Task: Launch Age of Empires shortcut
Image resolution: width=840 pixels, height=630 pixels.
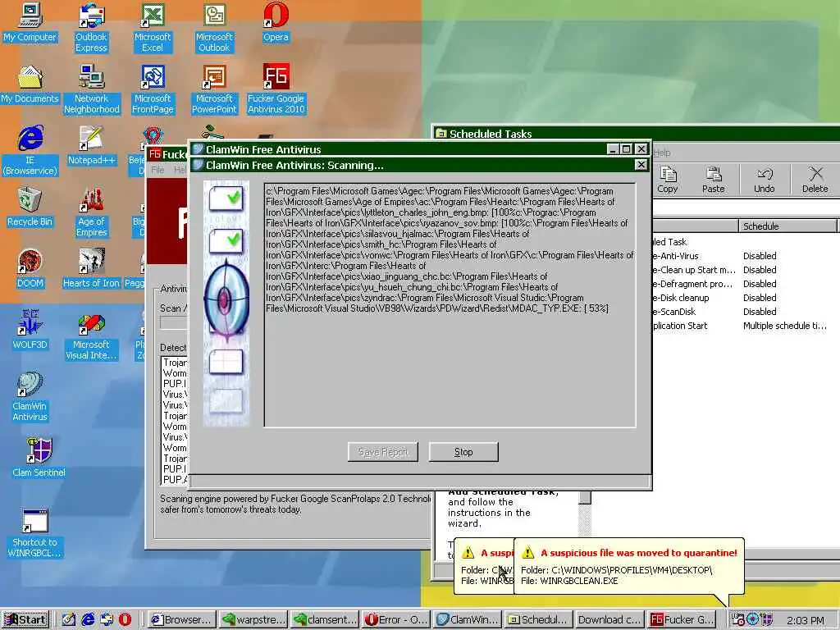Action: [x=92, y=212]
